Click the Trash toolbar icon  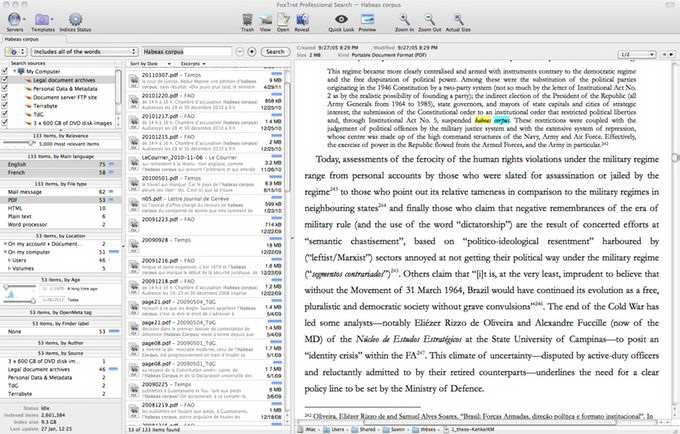coord(248,21)
